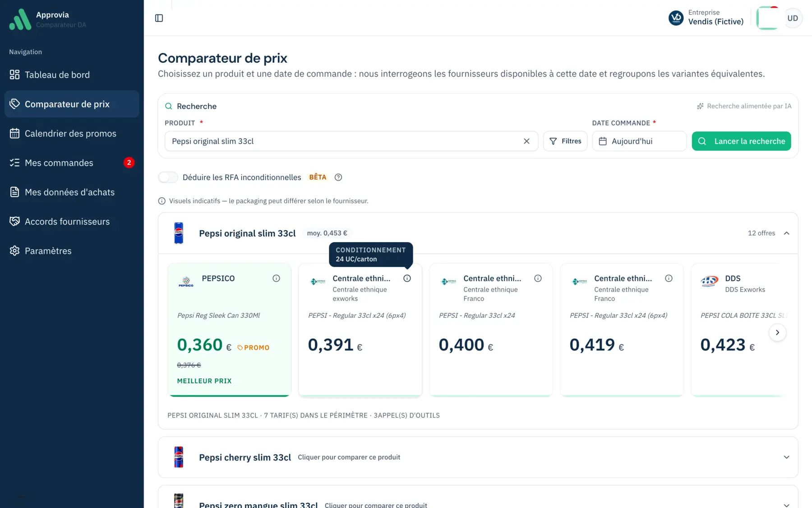Click the Recherche alimentée par IA sparkle icon
812x508 pixels.
[x=700, y=106]
